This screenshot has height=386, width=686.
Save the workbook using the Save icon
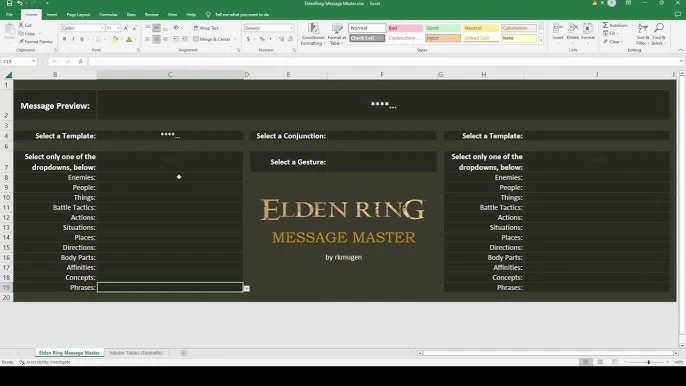[x=9, y=3]
